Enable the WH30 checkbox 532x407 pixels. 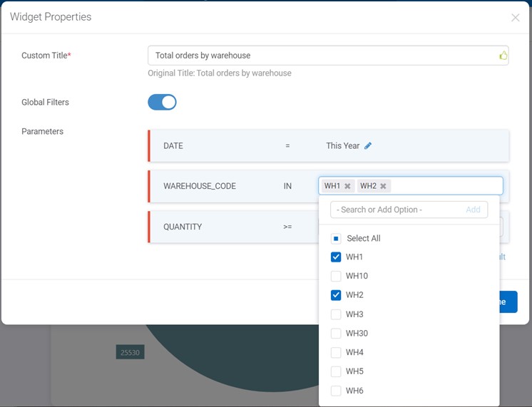pyautogui.click(x=336, y=334)
